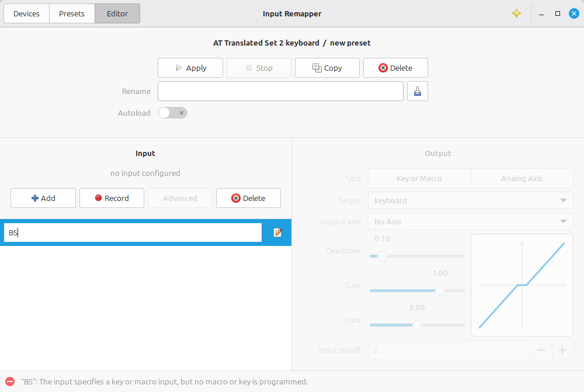Open the Target keyboard dropdown
The width and height of the screenshot is (584, 392).
[470, 200]
